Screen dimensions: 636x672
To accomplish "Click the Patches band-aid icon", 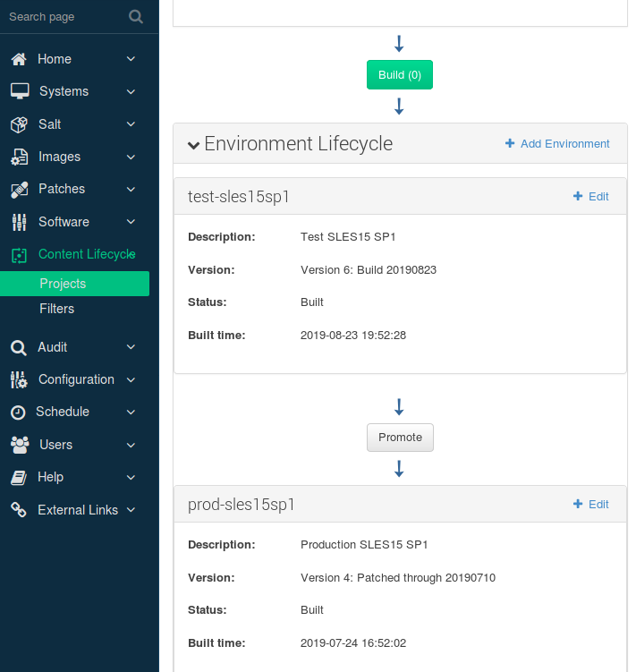I will pos(19,190).
